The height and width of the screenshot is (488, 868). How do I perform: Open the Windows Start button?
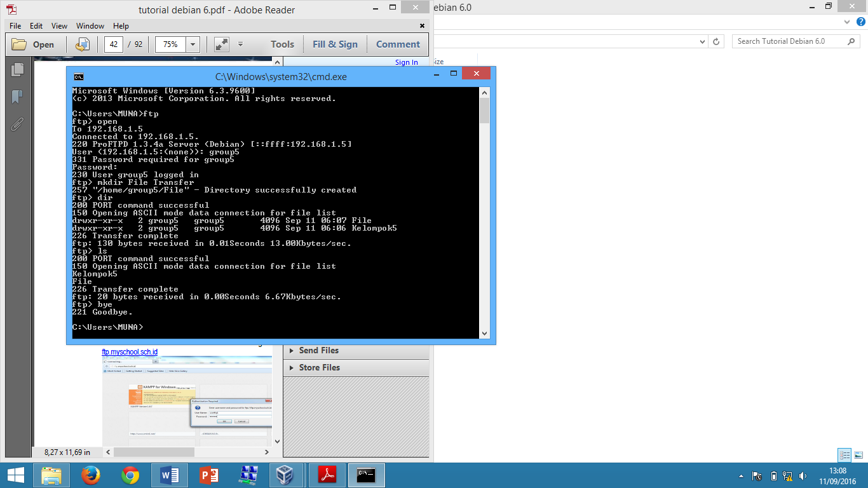[x=15, y=475]
